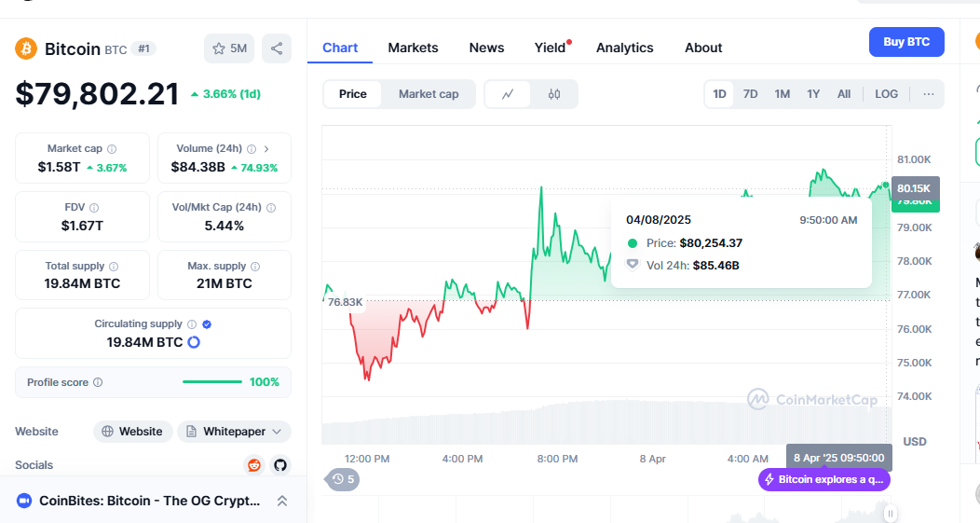Click the history events badge showing 5
The width and height of the screenshot is (980, 523).
tap(343, 479)
